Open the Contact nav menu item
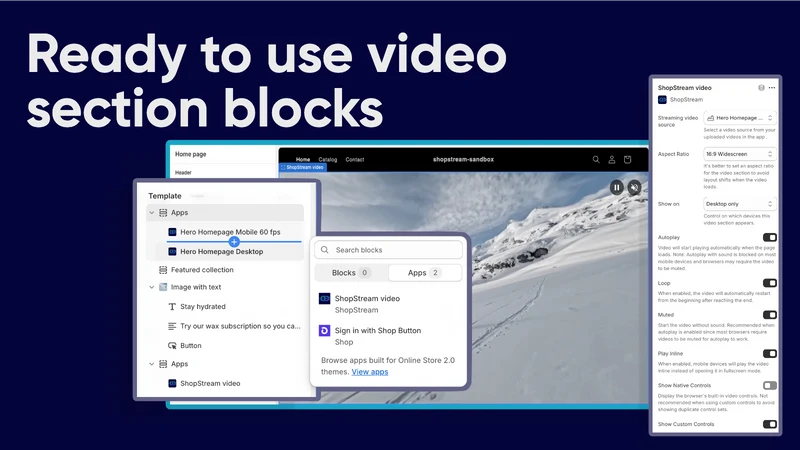Screen dimensions: 800x450 (x=355, y=160)
